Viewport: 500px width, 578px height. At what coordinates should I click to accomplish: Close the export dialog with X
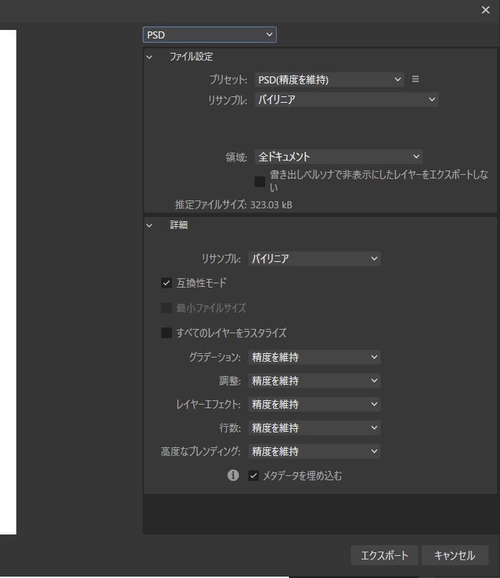coord(486,10)
